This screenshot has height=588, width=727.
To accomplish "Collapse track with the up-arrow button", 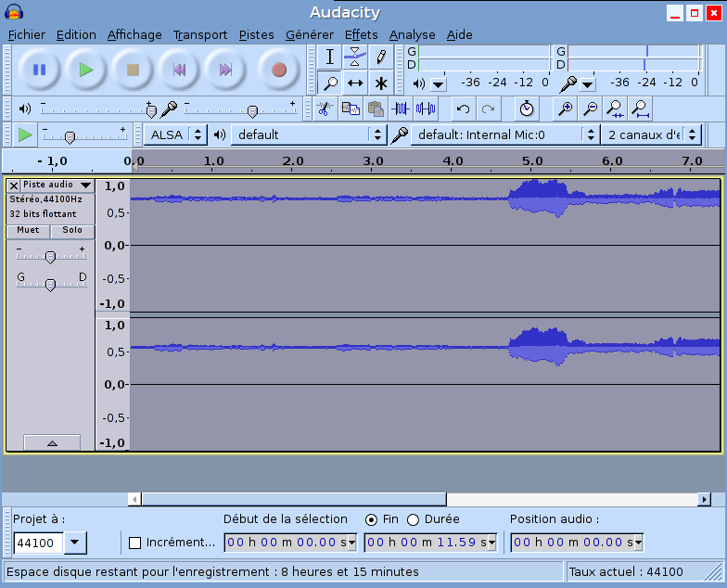I will 52,443.
